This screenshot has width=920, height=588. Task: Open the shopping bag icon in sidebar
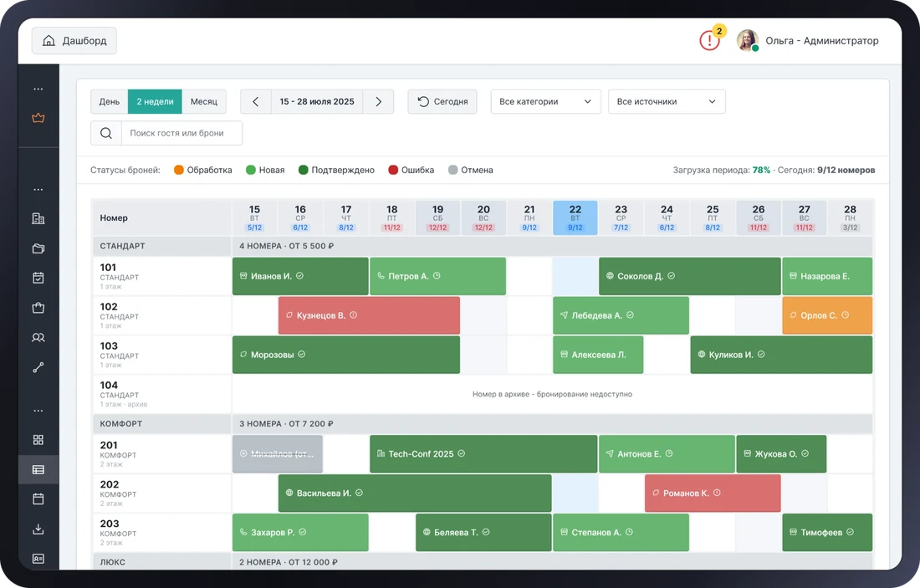coord(38,308)
